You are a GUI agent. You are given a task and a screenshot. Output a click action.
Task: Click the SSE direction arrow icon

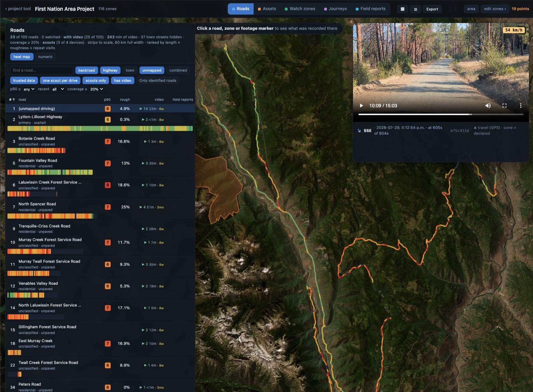click(359, 131)
